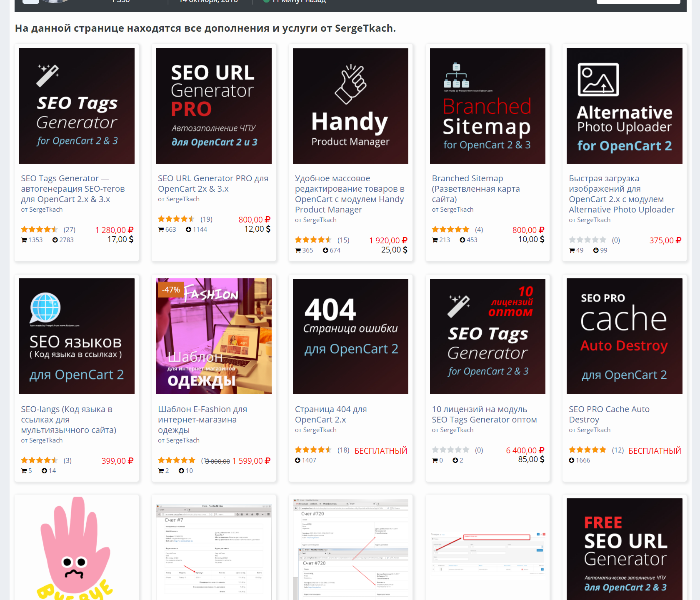Open SEO URL Generator PRO title link
This screenshot has height=600, width=700.
tap(213, 183)
